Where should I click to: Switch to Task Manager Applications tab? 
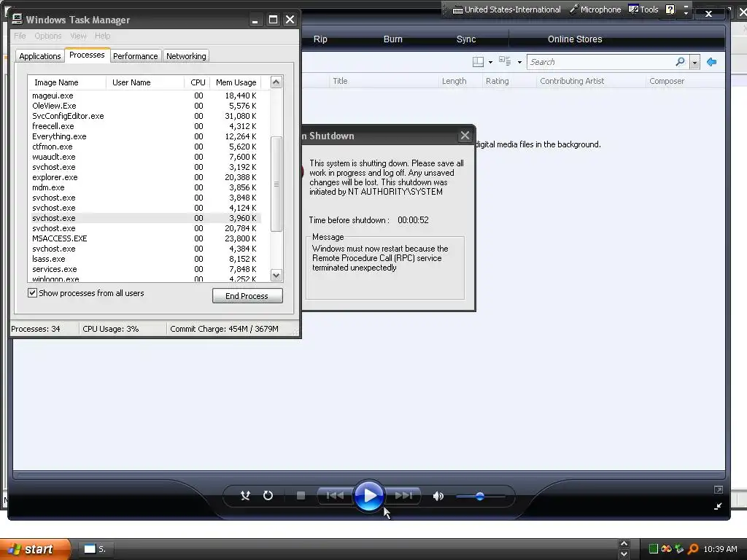(x=40, y=56)
